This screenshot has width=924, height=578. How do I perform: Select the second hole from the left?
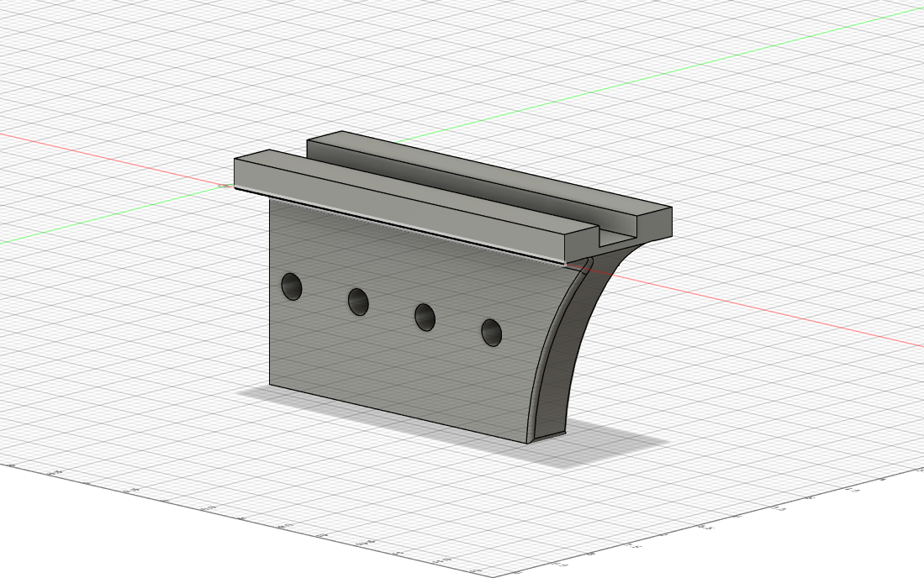click(358, 302)
